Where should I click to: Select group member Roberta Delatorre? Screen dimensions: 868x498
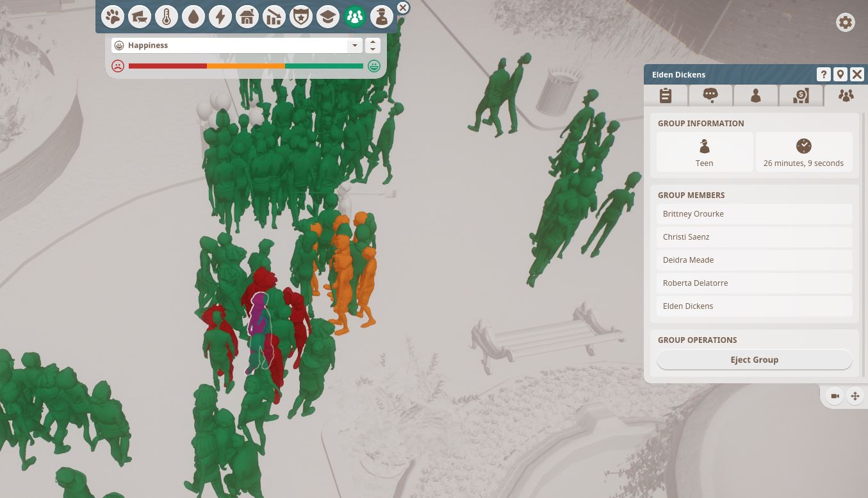pyautogui.click(x=755, y=283)
